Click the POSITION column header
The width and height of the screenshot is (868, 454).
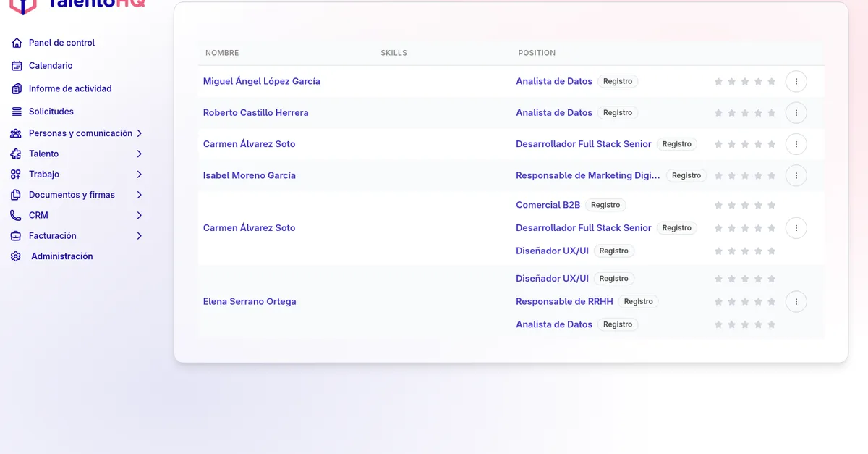point(537,53)
